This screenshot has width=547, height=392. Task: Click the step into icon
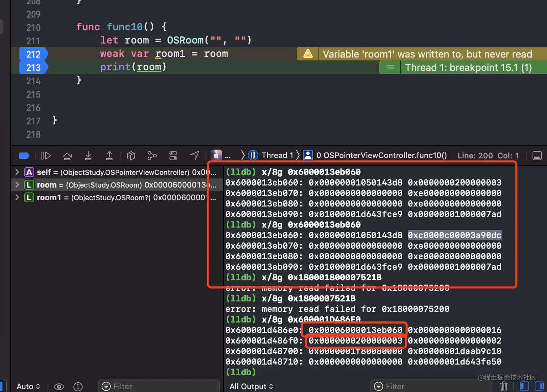88,155
